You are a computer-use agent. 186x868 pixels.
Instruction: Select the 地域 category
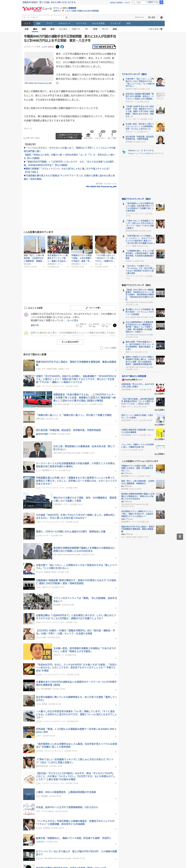tap(115, 29)
